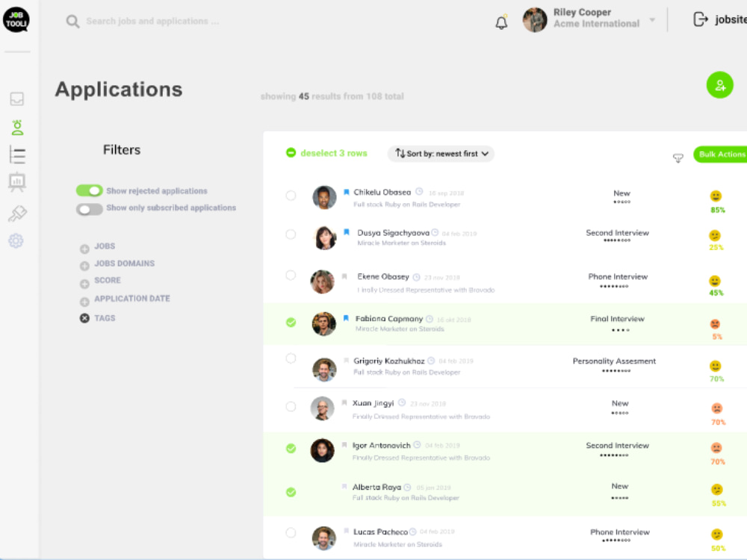Open Igor Antonovich's application

[x=381, y=445]
